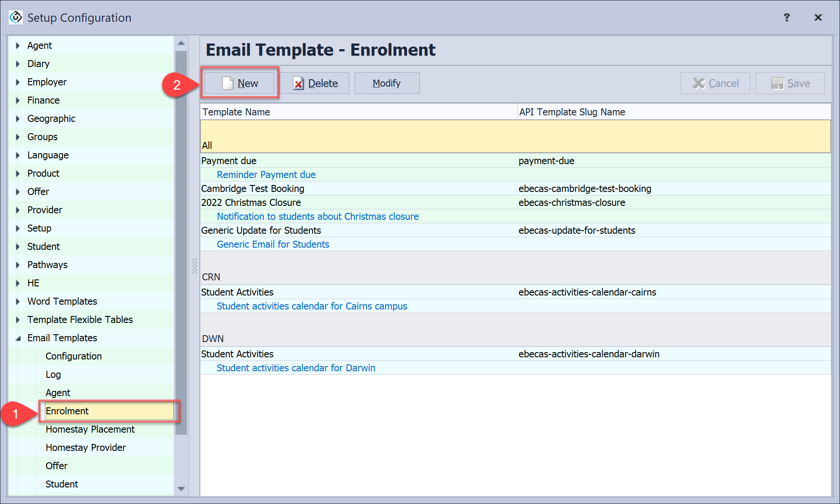Click the app logo icon in title bar
The height and width of the screenshot is (504, 840).
[x=16, y=17]
